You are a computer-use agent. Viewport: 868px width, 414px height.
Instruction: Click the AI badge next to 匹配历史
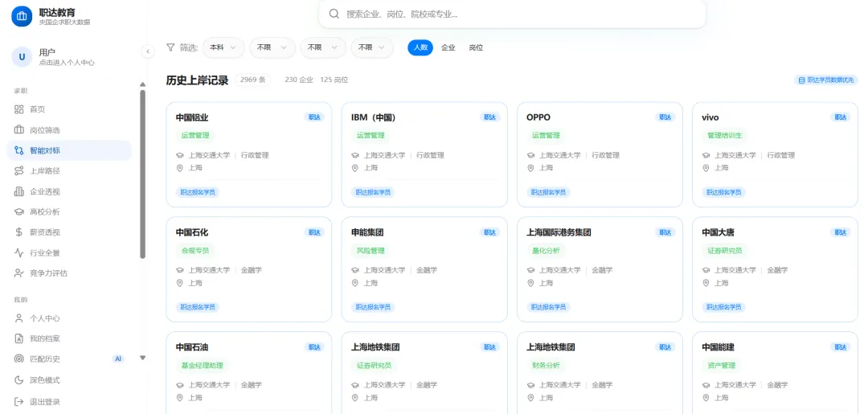point(118,359)
